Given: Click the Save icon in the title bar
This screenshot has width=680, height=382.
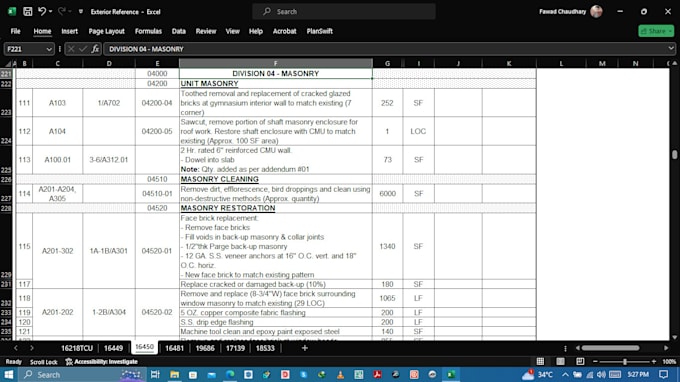Looking at the screenshot, I should pyautogui.click(x=27, y=12).
